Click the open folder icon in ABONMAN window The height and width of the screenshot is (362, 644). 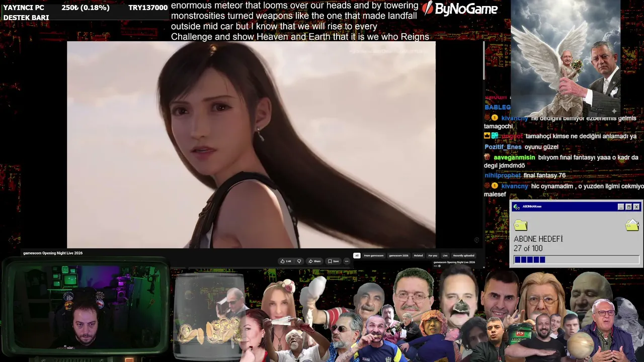click(x=632, y=225)
